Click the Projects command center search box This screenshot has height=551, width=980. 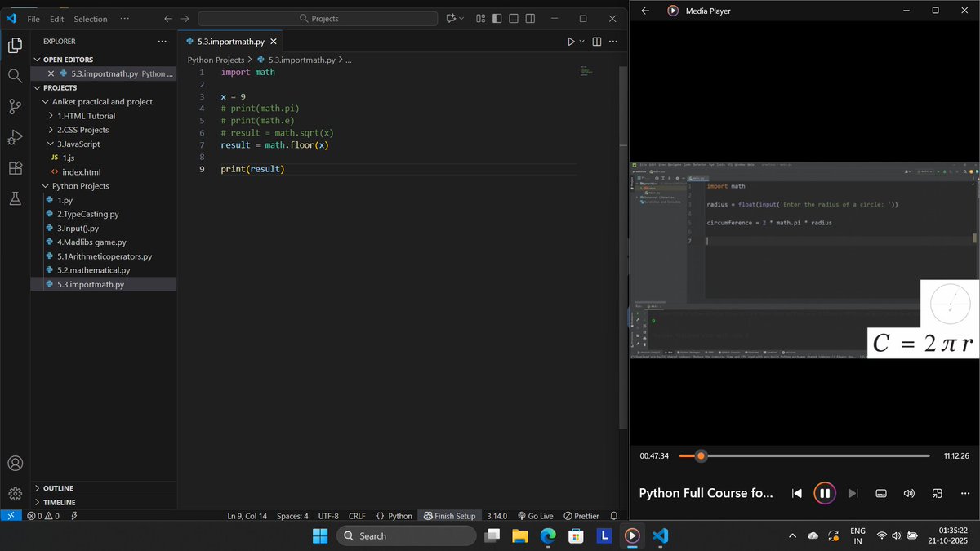[x=318, y=18]
